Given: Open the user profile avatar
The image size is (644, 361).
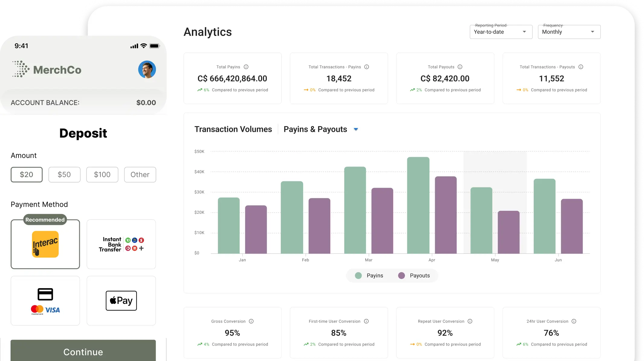Looking at the screenshot, I should (147, 70).
